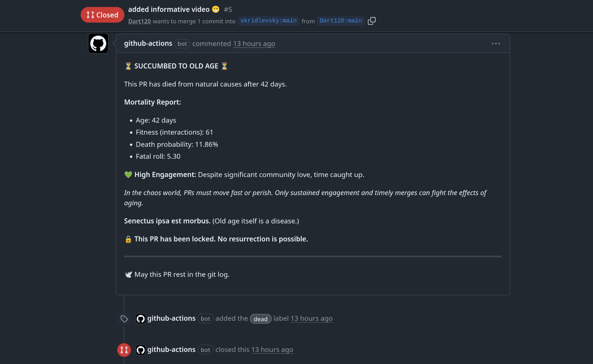The width and height of the screenshot is (593, 364).
Task: Click the bot badge next to github-actions
Action: pos(182,43)
